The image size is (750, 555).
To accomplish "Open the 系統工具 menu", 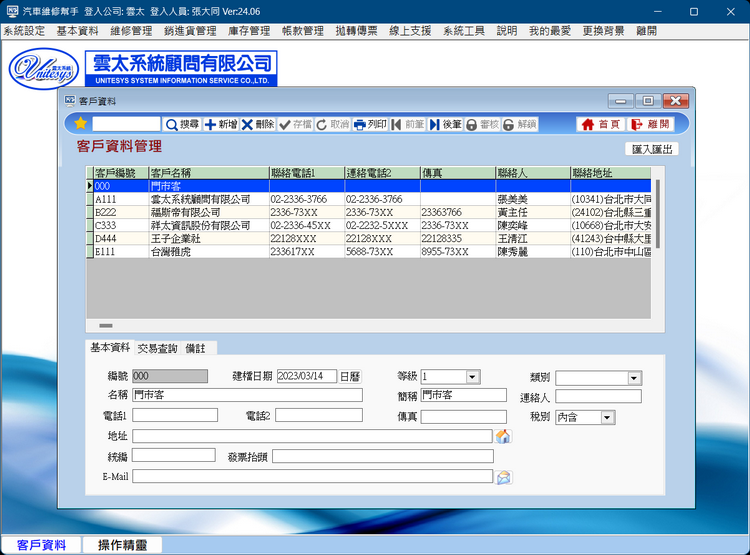I will (x=463, y=31).
